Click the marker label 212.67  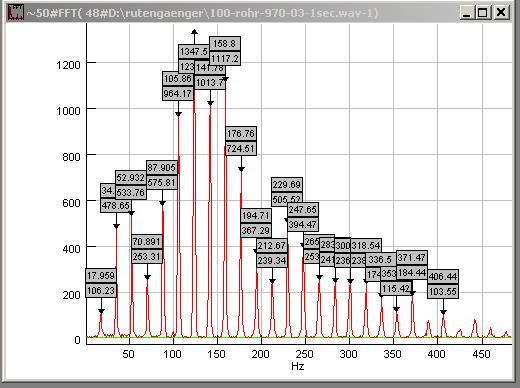point(272,246)
